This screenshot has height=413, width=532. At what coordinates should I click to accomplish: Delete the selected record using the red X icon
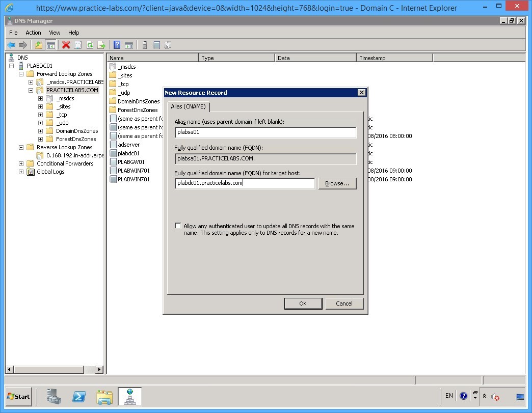65,45
